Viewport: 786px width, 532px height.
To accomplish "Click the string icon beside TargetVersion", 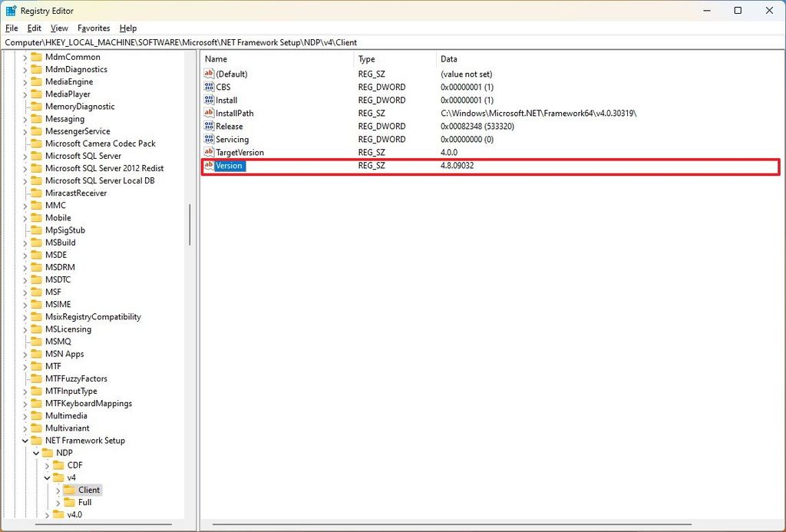I will coord(210,152).
